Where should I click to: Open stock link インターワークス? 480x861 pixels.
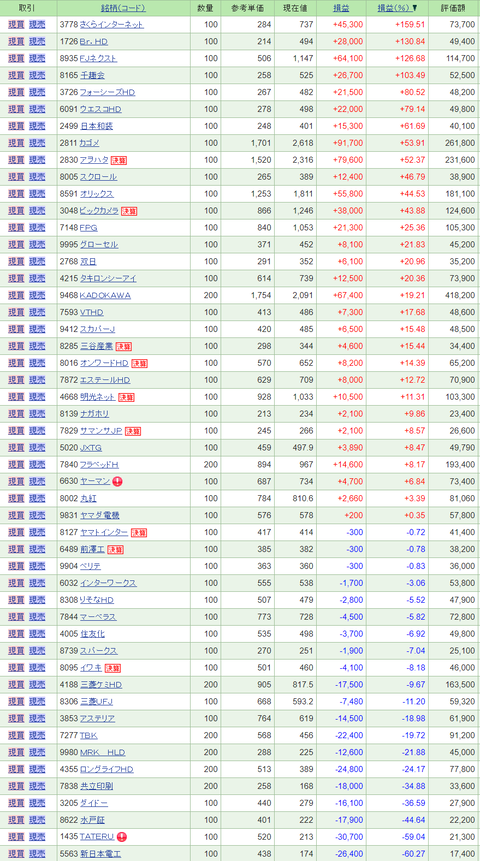[x=108, y=583]
